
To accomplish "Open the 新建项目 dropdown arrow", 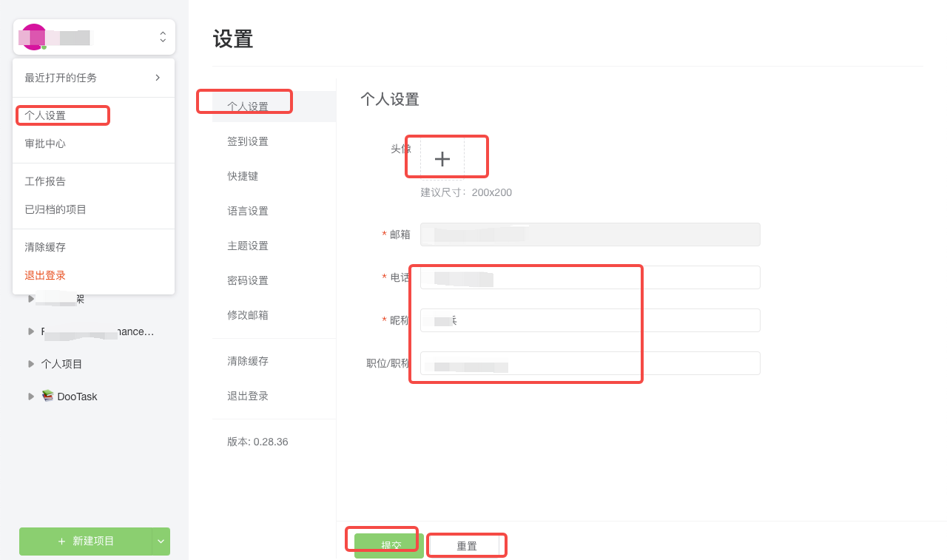I will point(160,541).
